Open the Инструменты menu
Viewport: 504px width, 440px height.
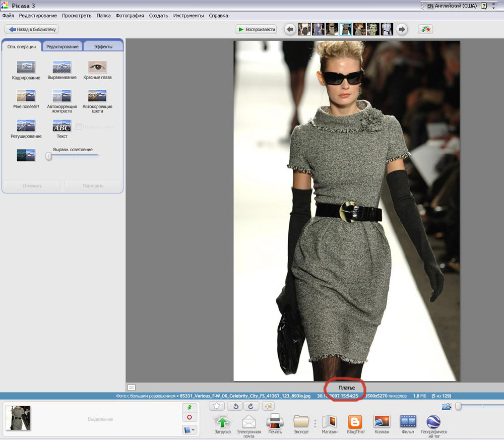pos(188,16)
